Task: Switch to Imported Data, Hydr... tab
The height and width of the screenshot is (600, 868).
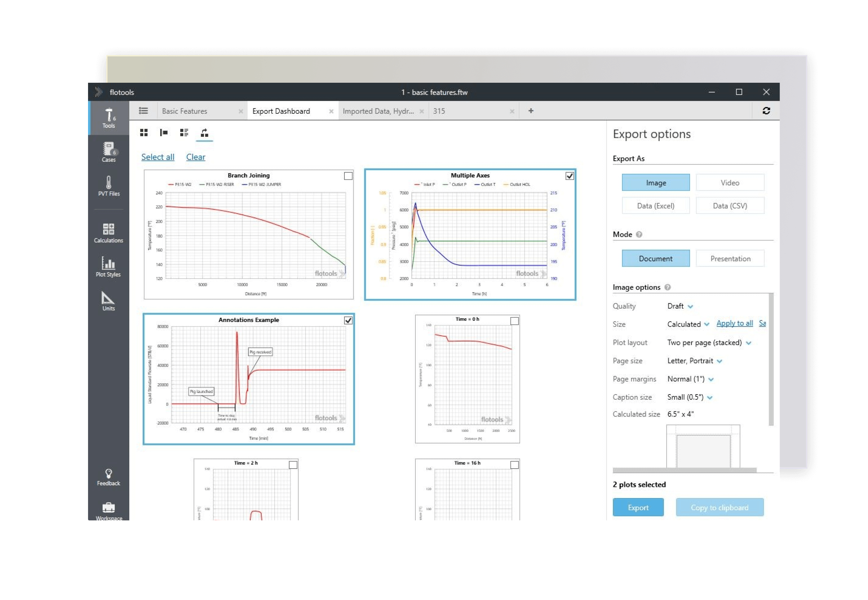Action: tap(378, 111)
